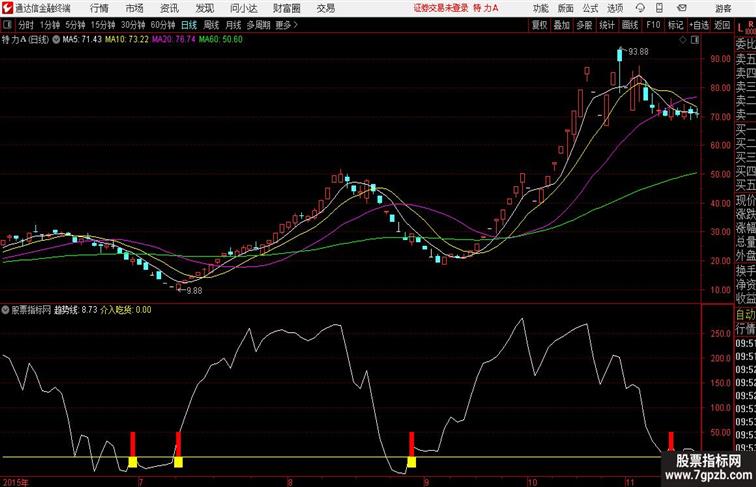Screen dimensions: 756x487
Task: Switch to 多周期 multi-period tab
Action: 258,25
